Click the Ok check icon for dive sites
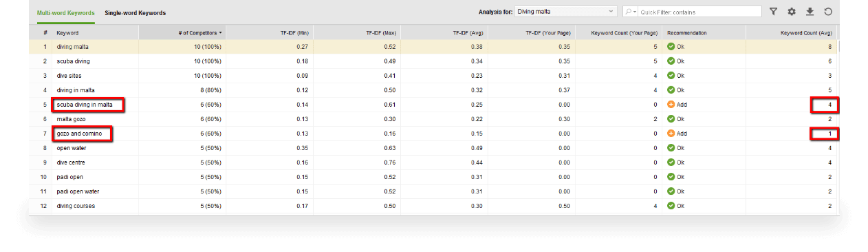The width and height of the screenshot is (868, 252). 671,76
